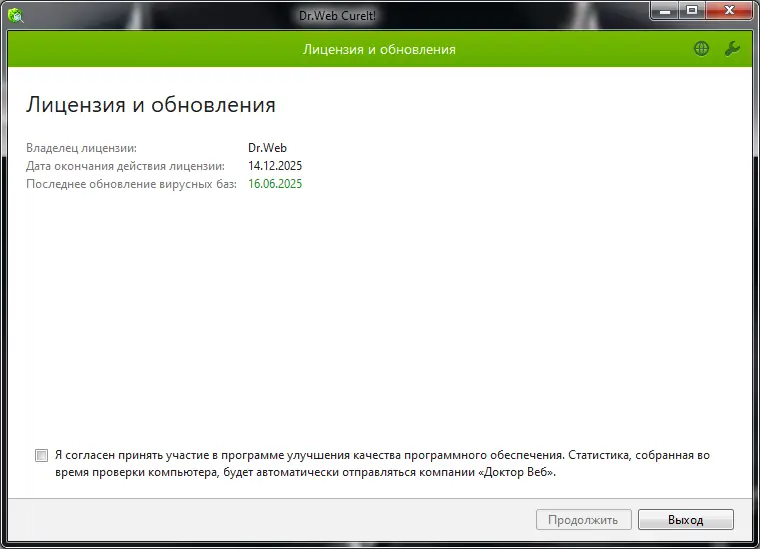The image size is (760, 549).
Task: Click the virus database update date 16.06.2025
Action: click(275, 184)
